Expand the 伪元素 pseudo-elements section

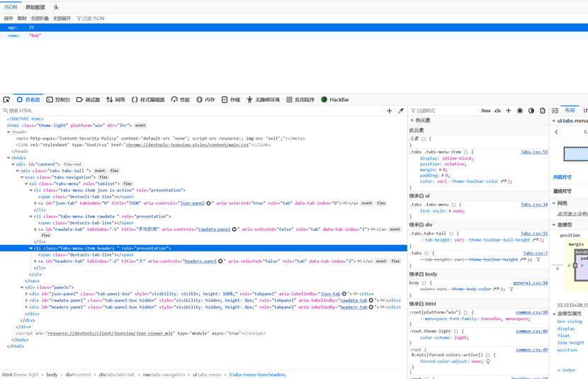[412, 120]
